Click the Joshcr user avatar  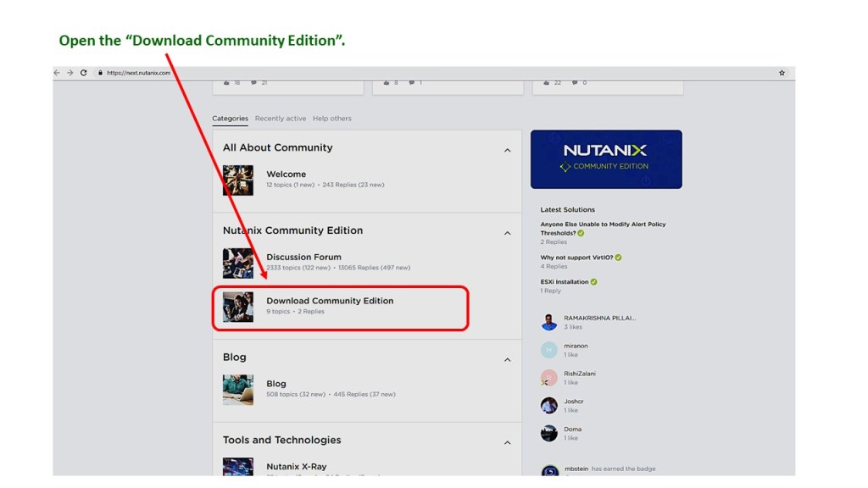point(549,405)
